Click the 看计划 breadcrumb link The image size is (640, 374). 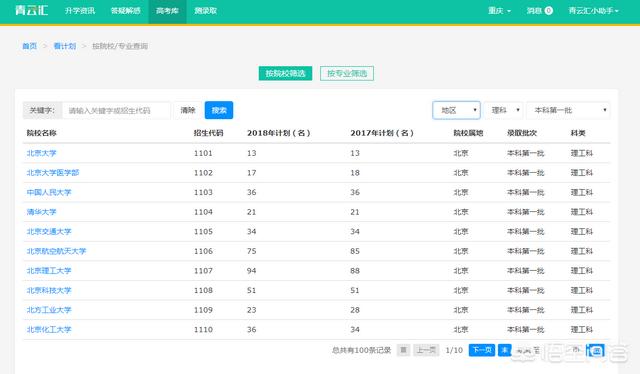click(64, 46)
